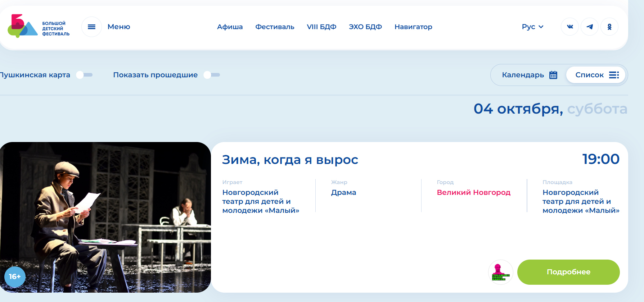The height and width of the screenshot is (302, 644).
Task: Open the Odnoklassniki social icon
Action: point(609,27)
